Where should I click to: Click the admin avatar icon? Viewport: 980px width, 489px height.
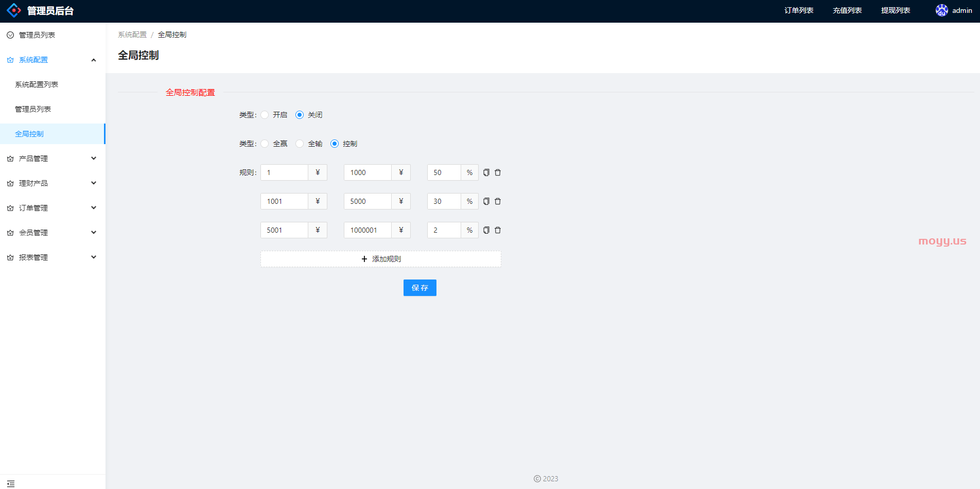(x=941, y=10)
